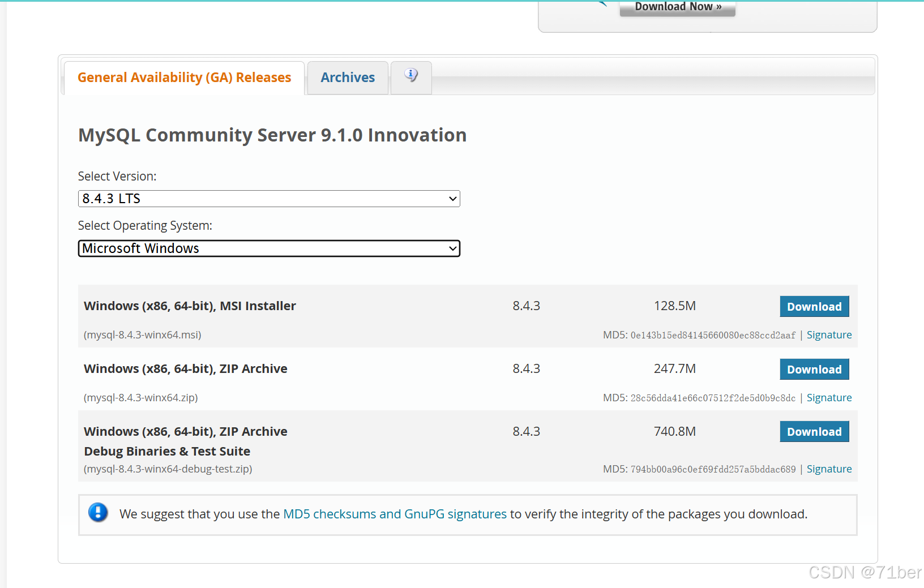
Task: Click the MD5 hash 28c56dda41e66c07512f2de5d0b9c8dc
Action: 713,398
